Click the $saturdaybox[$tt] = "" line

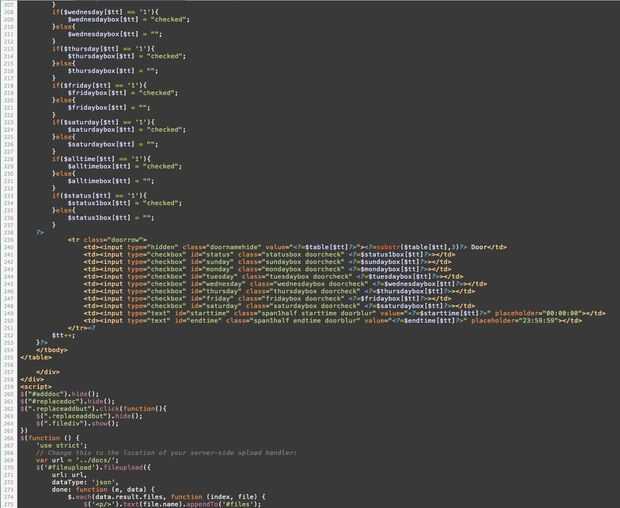113,145
